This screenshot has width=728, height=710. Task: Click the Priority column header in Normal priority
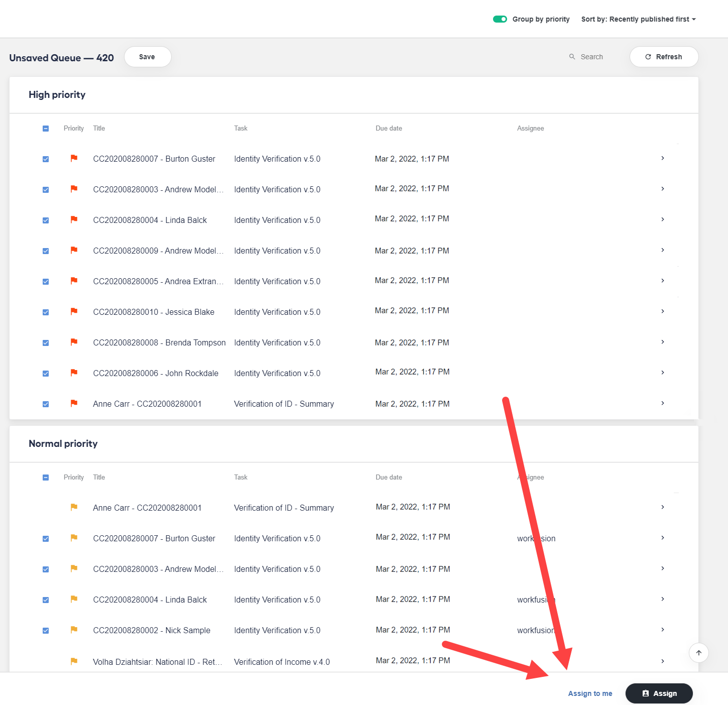coord(74,478)
